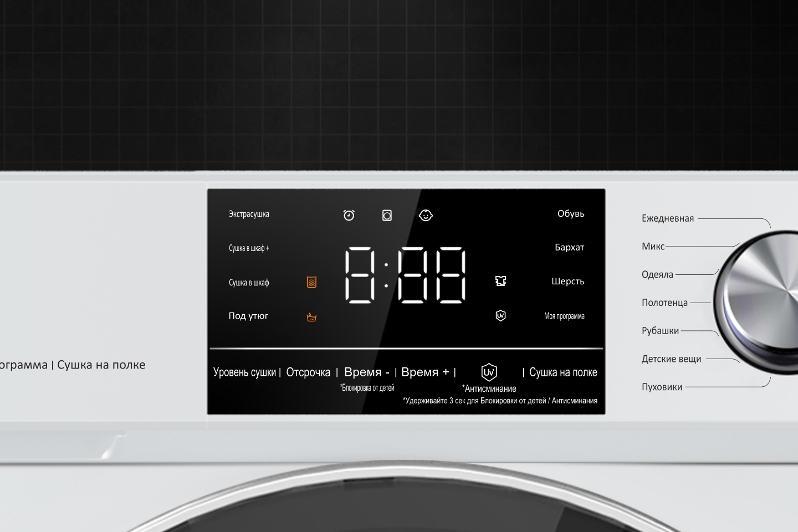The image size is (798, 532).
Task: Choose the Рубашки program label
Action: (x=660, y=331)
